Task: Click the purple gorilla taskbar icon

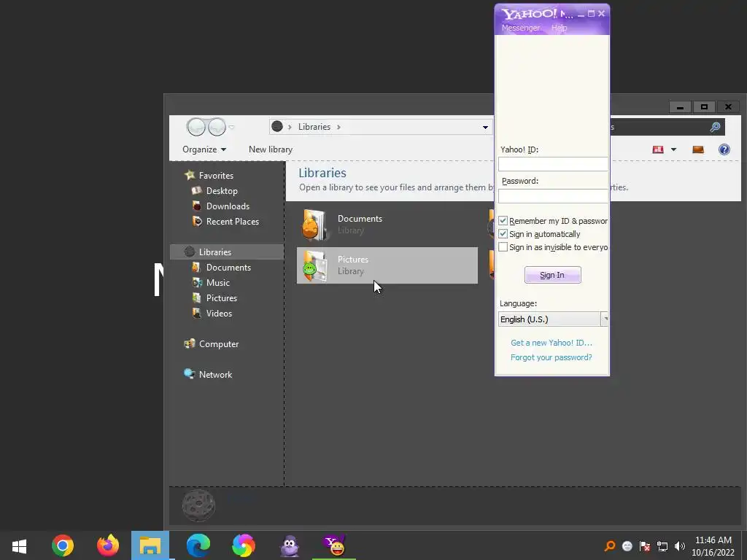Action: pyautogui.click(x=290, y=545)
